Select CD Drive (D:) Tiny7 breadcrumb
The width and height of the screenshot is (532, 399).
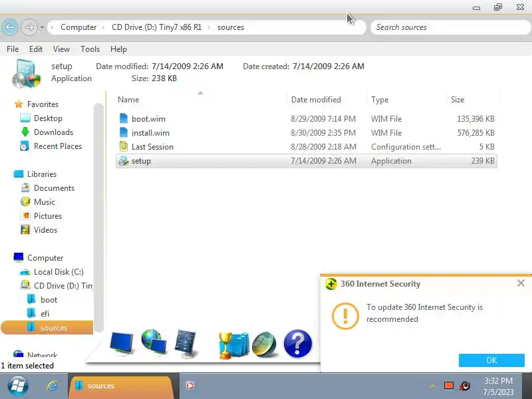click(x=156, y=27)
